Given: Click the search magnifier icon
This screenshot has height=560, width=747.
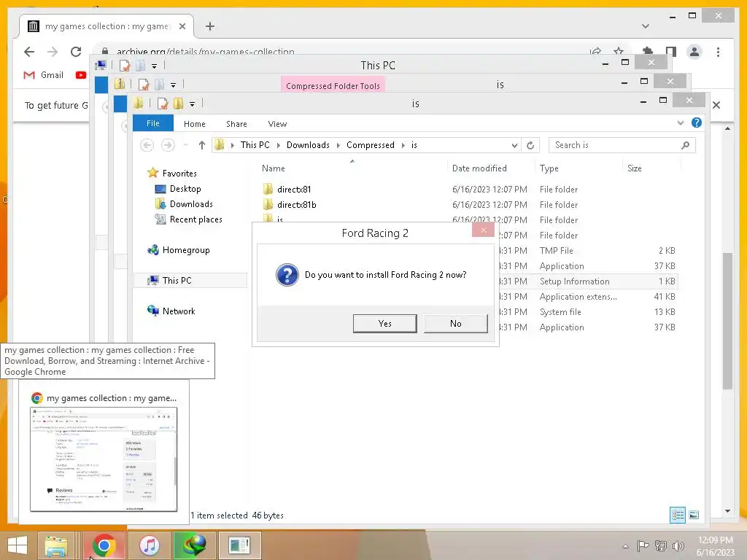Looking at the screenshot, I should coord(685,145).
